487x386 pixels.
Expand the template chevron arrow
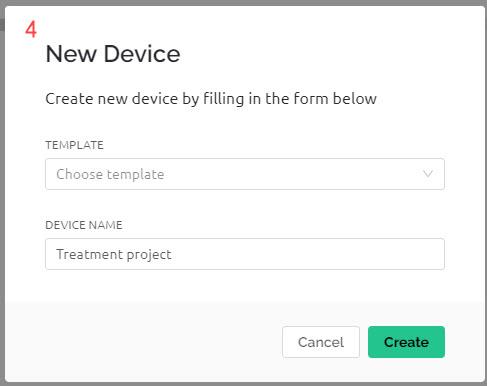coord(428,174)
